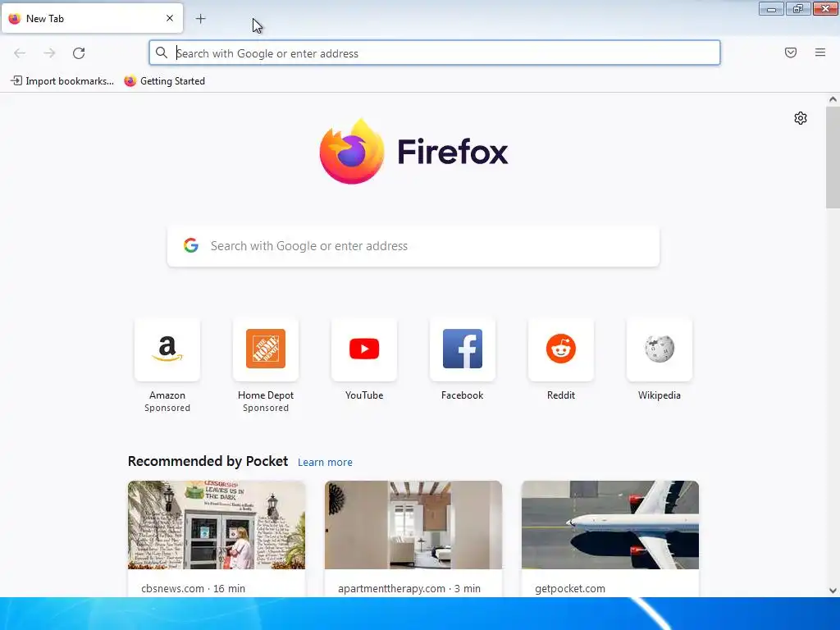Click the Amazon label text
The image size is (840, 630).
tap(167, 395)
